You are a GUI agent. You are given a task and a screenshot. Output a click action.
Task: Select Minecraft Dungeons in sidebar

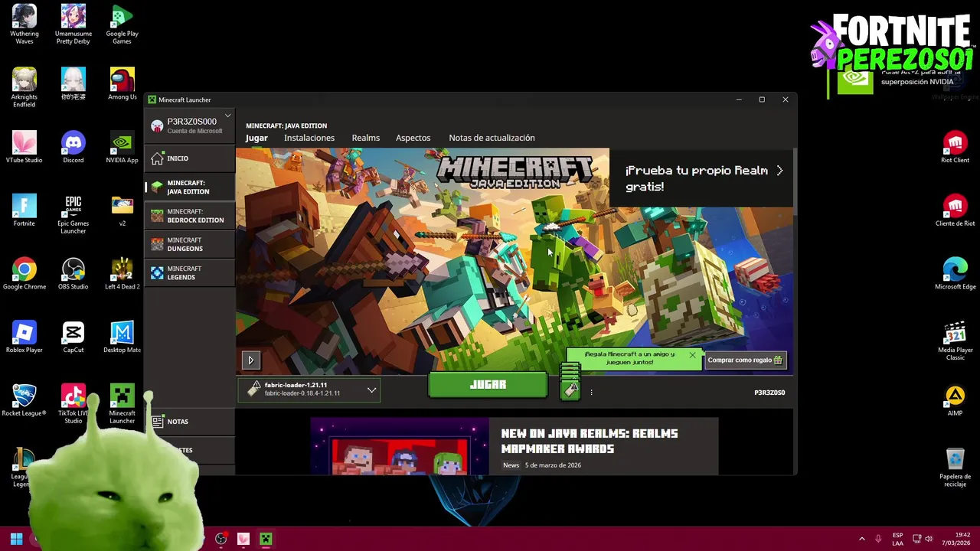click(x=189, y=245)
